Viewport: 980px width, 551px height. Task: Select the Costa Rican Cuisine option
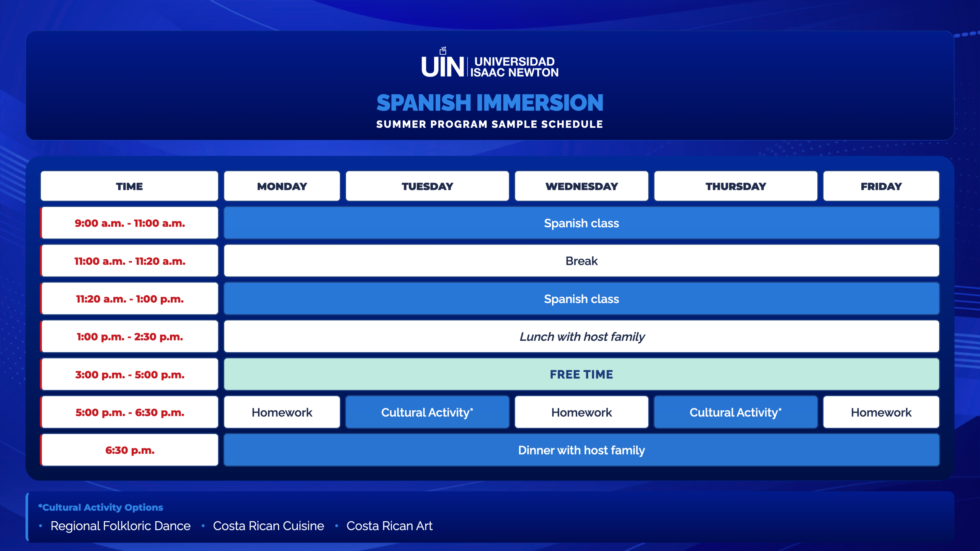tap(268, 526)
